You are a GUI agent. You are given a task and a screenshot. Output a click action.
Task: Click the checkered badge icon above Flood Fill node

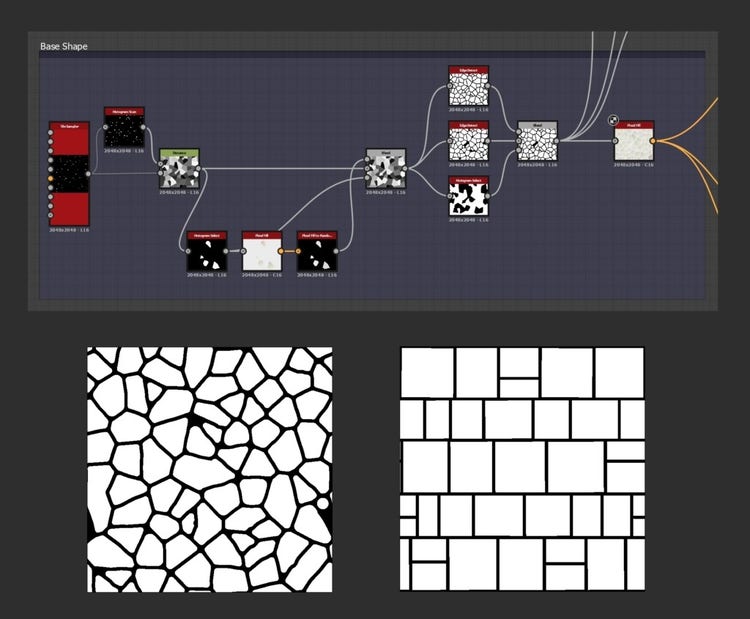[x=613, y=120]
